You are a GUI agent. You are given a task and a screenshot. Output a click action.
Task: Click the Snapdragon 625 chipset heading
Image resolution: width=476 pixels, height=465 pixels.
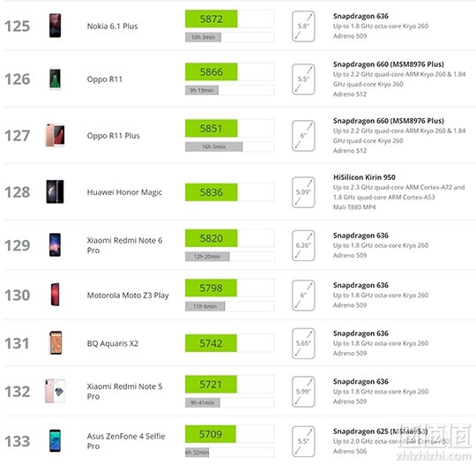(x=380, y=431)
